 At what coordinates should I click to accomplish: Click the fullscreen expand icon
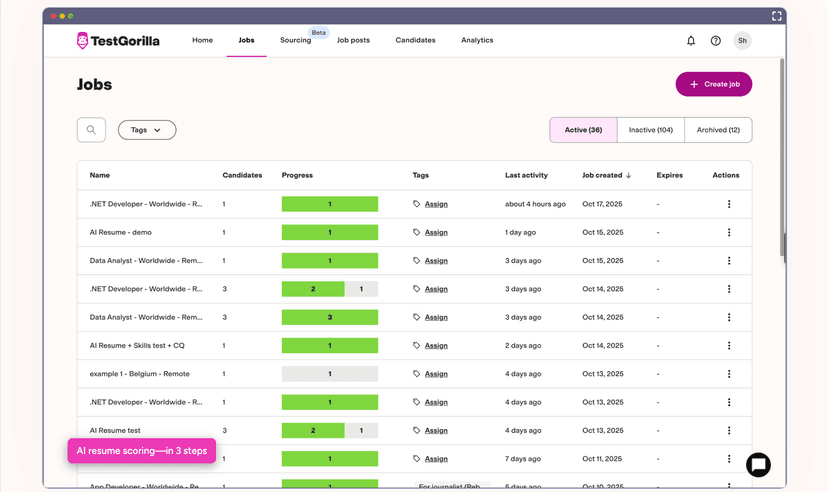pos(776,16)
